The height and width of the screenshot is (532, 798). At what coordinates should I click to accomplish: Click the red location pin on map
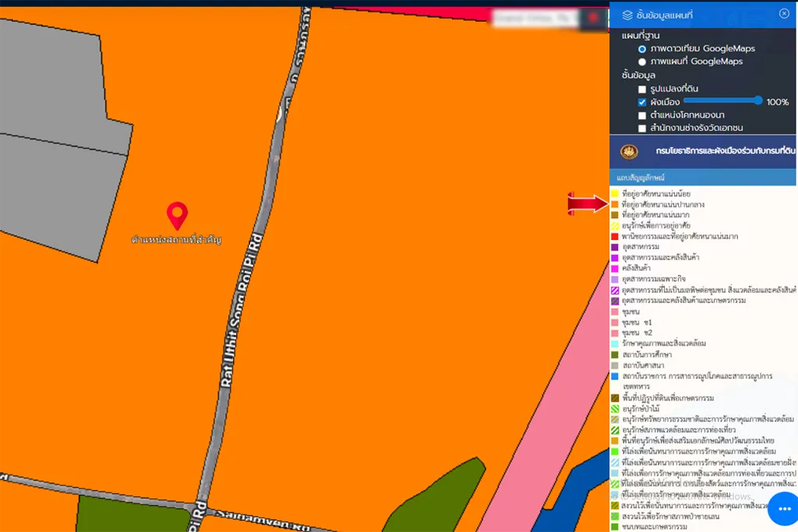[x=177, y=216]
